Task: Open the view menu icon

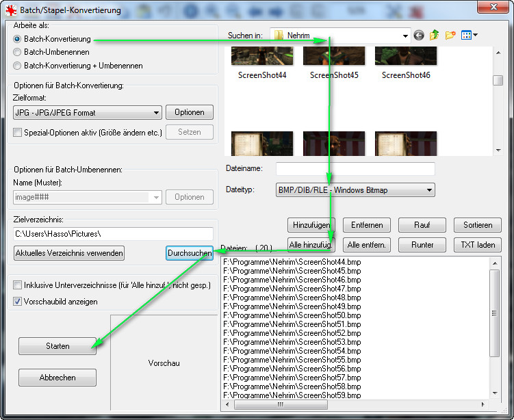Action: pyautogui.click(x=470, y=36)
